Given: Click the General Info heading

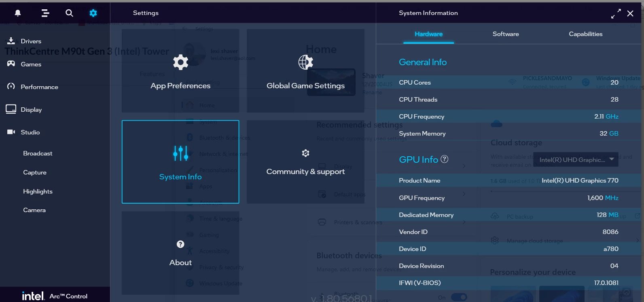Looking at the screenshot, I should coord(423,62).
